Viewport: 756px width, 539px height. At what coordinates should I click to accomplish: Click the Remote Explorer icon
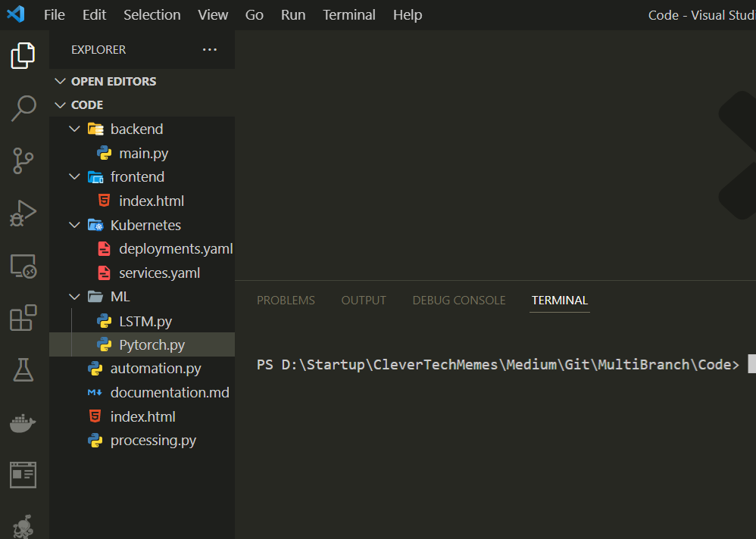click(x=23, y=266)
